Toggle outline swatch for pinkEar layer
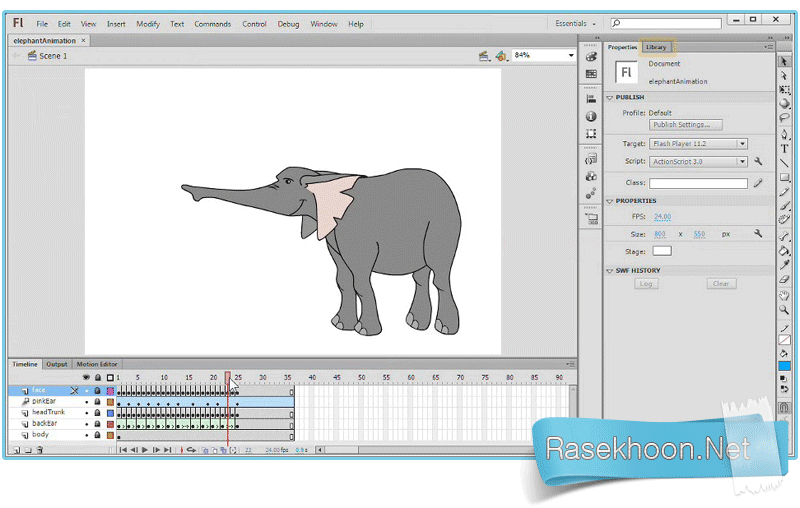The height and width of the screenshot is (508, 800). tap(110, 402)
